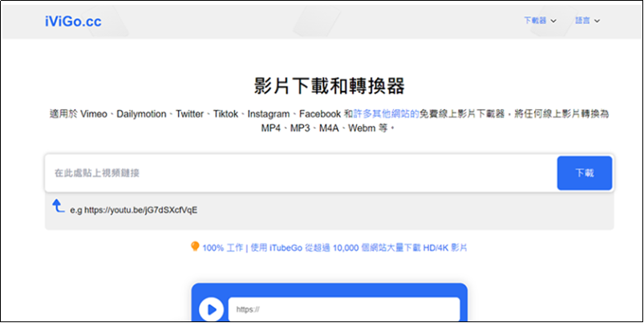Image resolution: width=644 pixels, height=323 pixels.
Task: Click the https:// field in illustration
Action: pyautogui.click(x=344, y=309)
